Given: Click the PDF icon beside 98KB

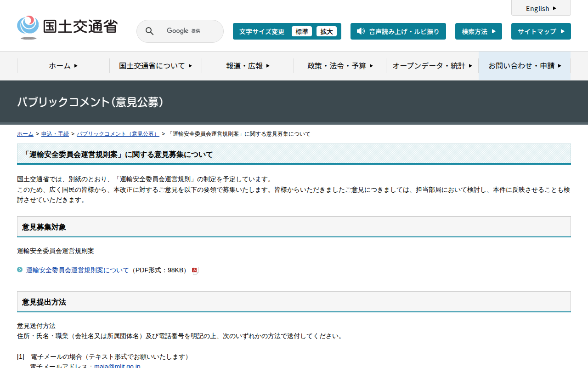Looking at the screenshot, I should 195,270.
